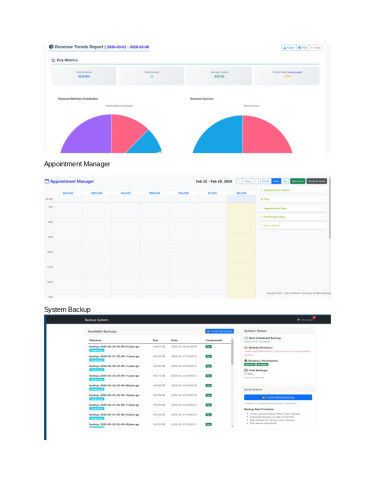Go to previous week in Appointment Manager
This screenshot has height=485, width=375.
[239, 181]
